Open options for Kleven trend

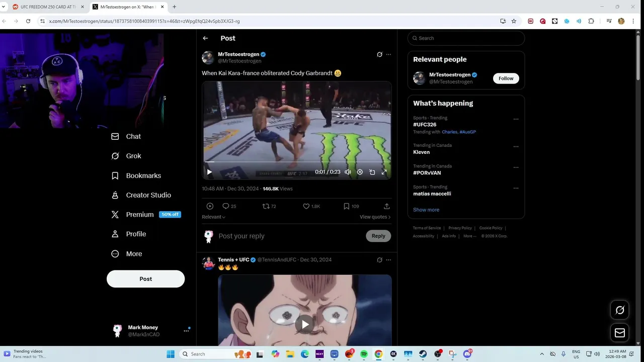[516, 147]
